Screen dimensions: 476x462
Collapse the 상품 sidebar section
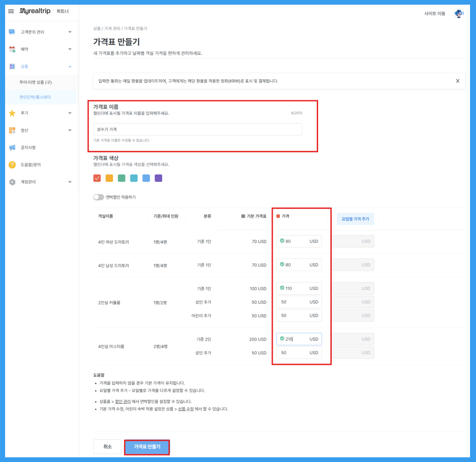[70, 66]
